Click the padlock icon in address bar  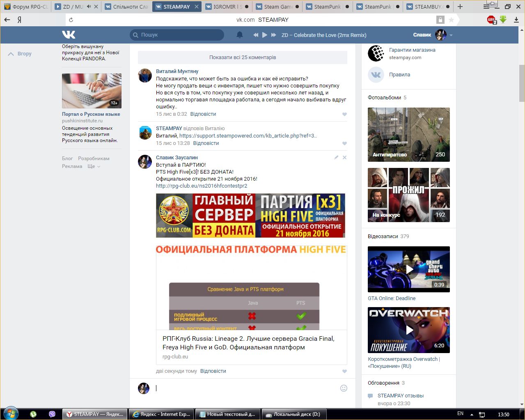(440, 20)
